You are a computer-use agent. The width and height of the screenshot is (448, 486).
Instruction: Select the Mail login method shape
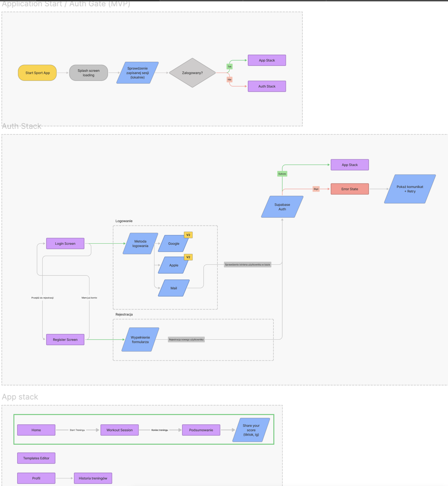[x=174, y=288]
